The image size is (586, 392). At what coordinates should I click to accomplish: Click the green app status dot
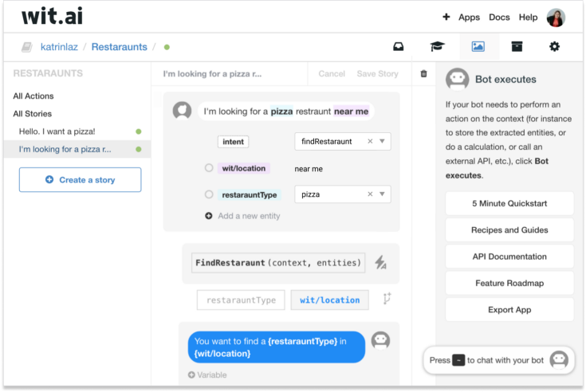point(167,47)
